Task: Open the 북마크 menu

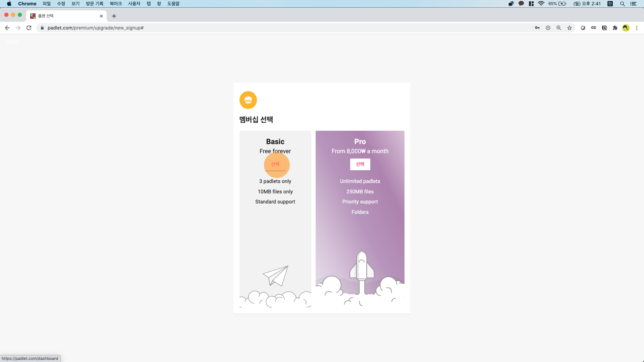Action: [116, 4]
